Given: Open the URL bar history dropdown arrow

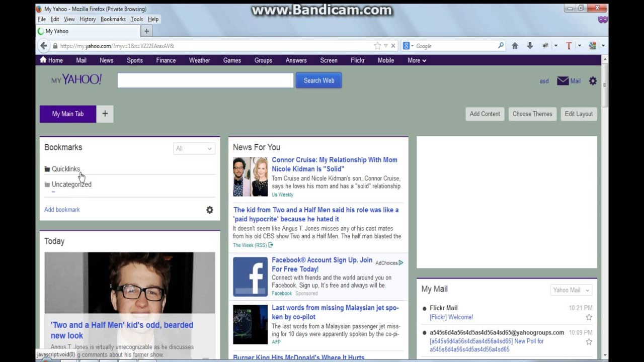Looking at the screenshot, I should (386, 46).
